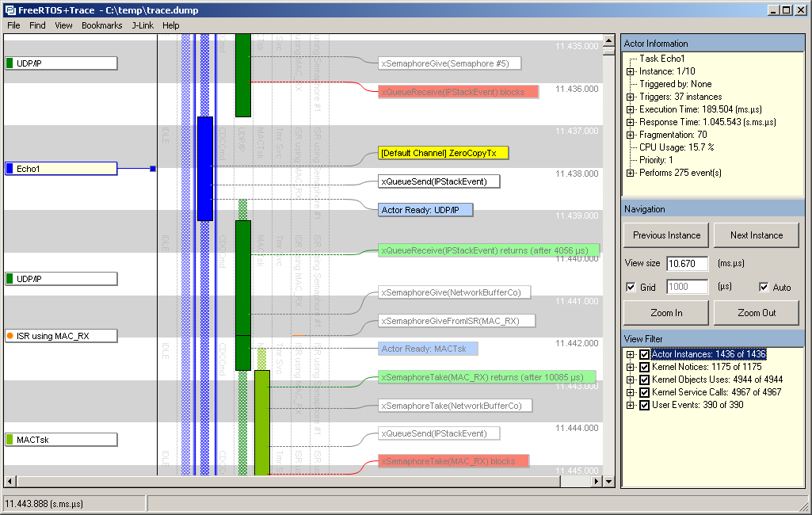The image size is (812, 515).
Task: Click the Actor Ready: MACTsk label
Action: click(x=428, y=349)
